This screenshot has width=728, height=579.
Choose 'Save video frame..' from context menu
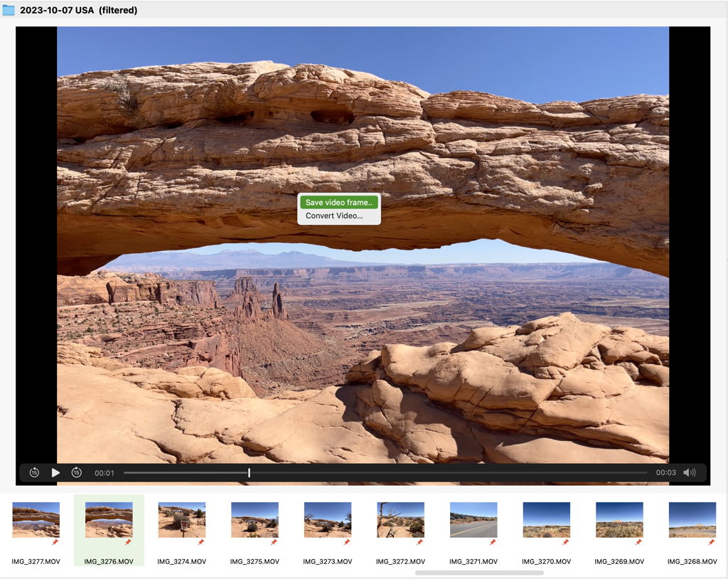[x=338, y=203]
